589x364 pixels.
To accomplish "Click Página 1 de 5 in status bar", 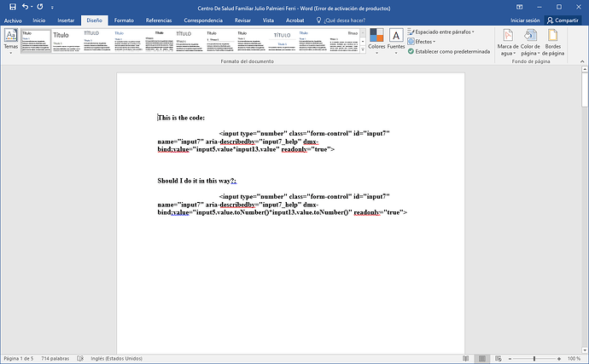I will pyautogui.click(x=19, y=358).
